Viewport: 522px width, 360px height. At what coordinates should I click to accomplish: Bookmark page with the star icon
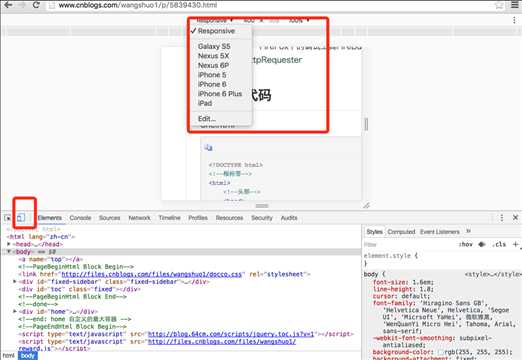pos(499,5)
